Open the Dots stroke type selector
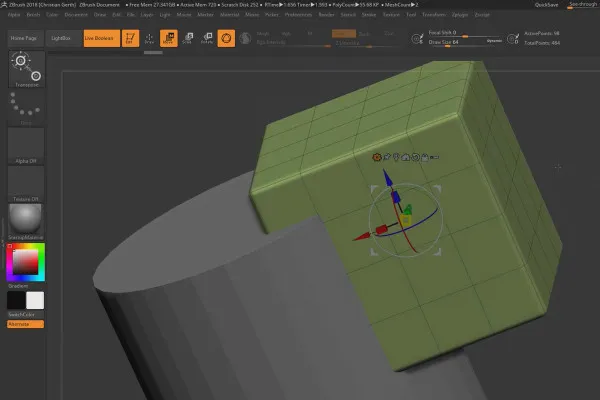 [26, 108]
